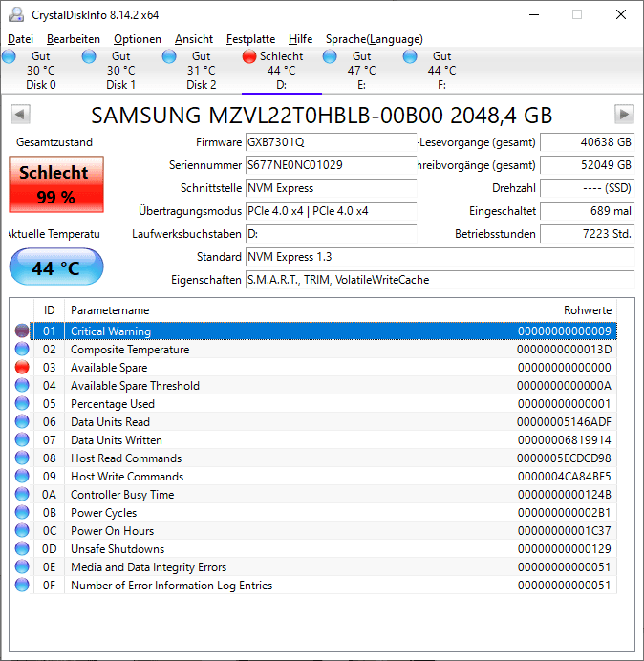Image resolution: width=644 pixels, height=661 pixels.
Task: Click the ID column header
Action: [x=50, y=310]
